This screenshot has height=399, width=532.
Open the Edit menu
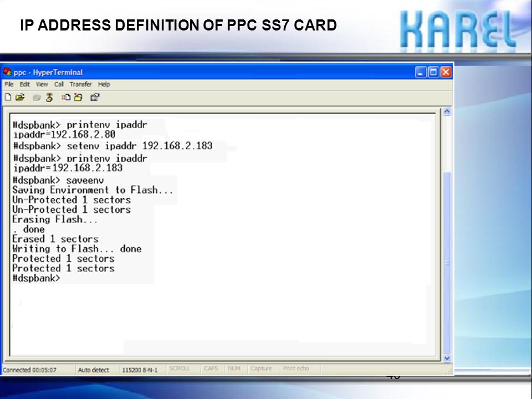tap(24, 84)
